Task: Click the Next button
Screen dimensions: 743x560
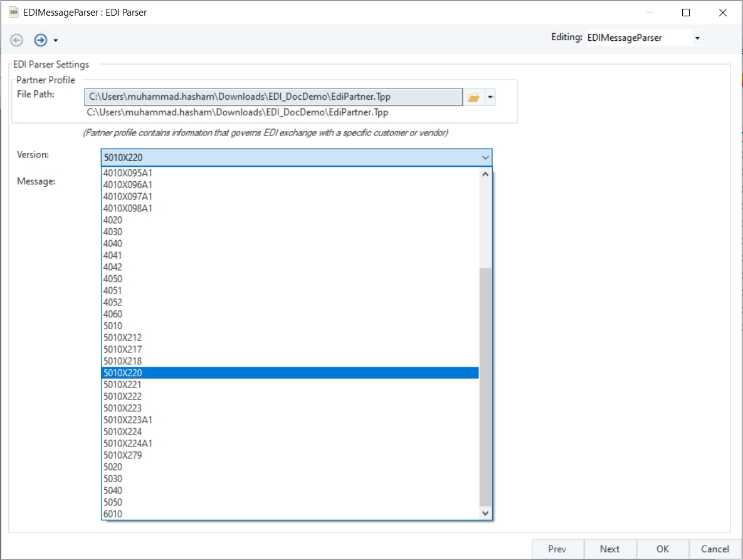Action: pyautogui.click(x=609, y=549)
